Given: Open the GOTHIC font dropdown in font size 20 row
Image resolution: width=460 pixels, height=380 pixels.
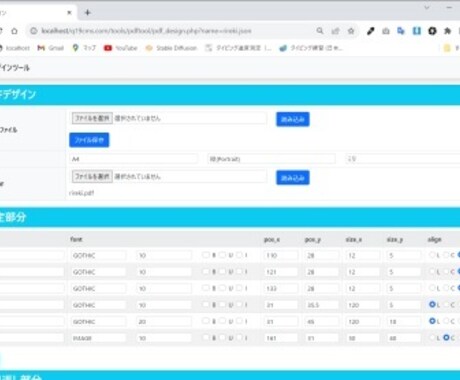Looking at the screenshot, I should pos(98,322).
